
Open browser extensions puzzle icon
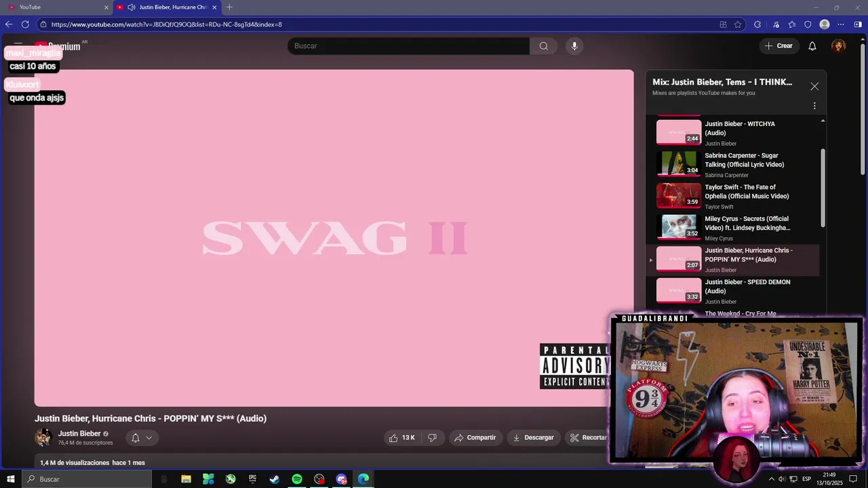757,24
